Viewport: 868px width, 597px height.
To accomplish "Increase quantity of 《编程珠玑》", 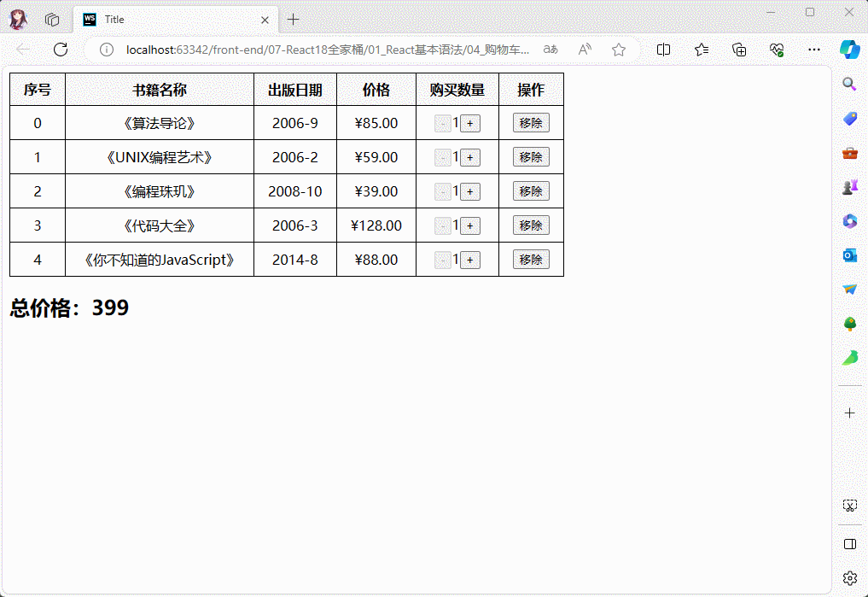I will [469, 191].
